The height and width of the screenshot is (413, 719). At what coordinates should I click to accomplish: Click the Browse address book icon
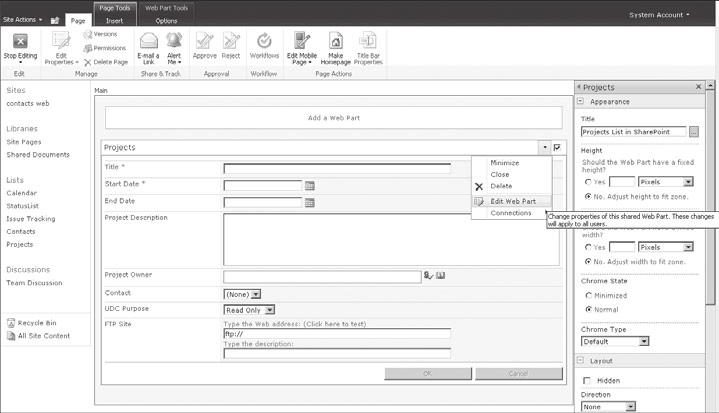coord(441,275)
